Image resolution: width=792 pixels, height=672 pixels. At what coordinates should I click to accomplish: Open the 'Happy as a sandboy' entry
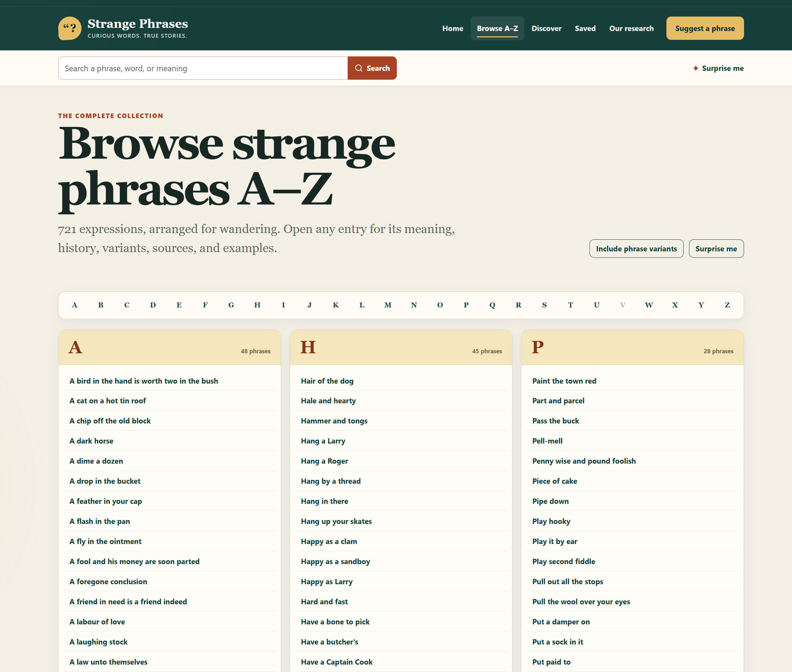(x=401, y=562)
